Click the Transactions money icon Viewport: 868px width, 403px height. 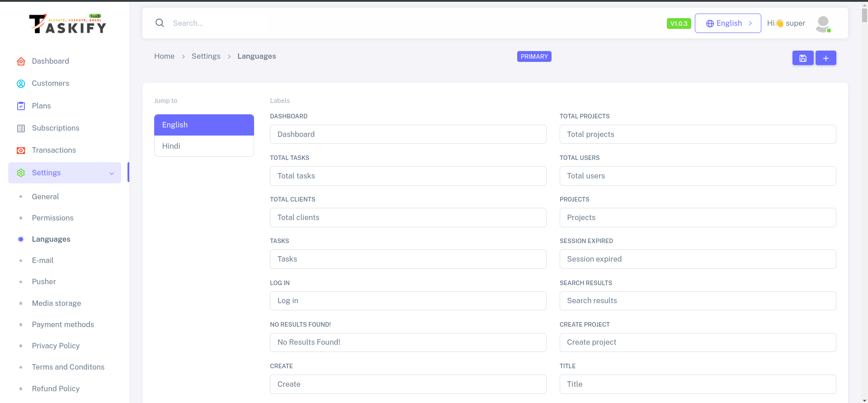pos(21,150)
